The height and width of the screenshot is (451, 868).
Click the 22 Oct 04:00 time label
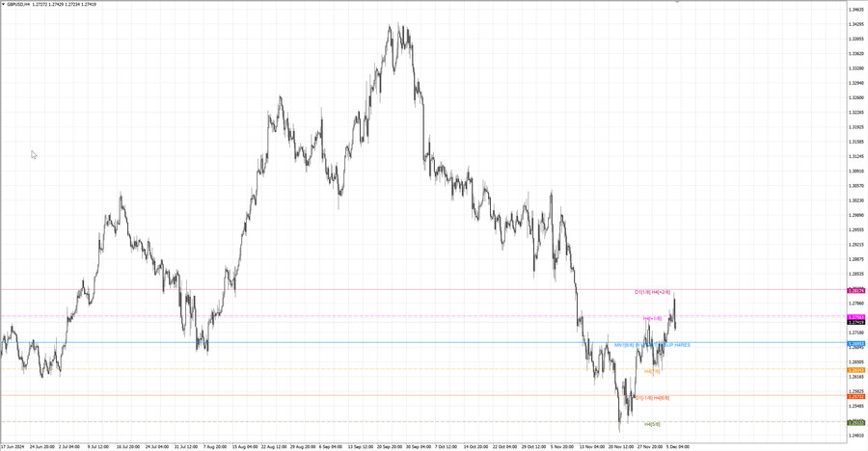coord(504,446)
